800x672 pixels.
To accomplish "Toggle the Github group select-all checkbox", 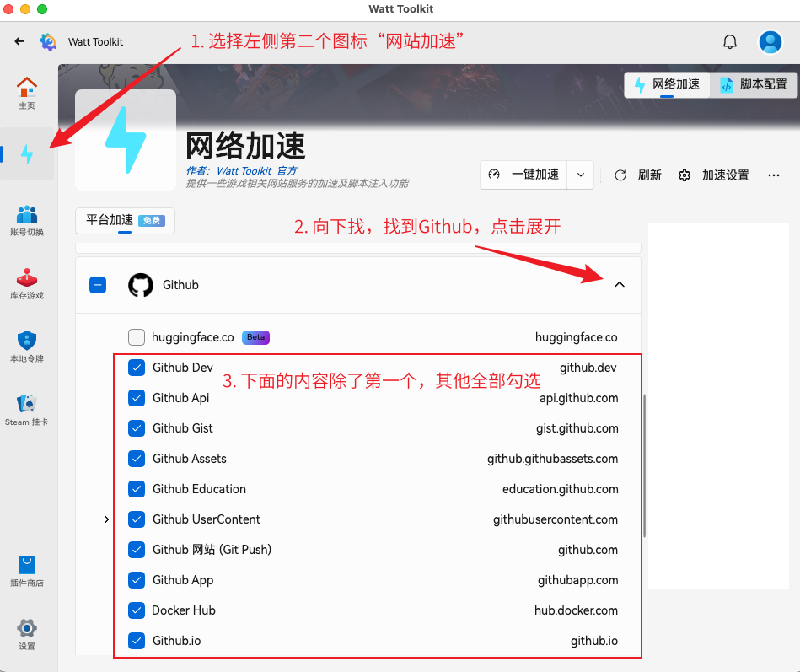I will tap(98, 285).
